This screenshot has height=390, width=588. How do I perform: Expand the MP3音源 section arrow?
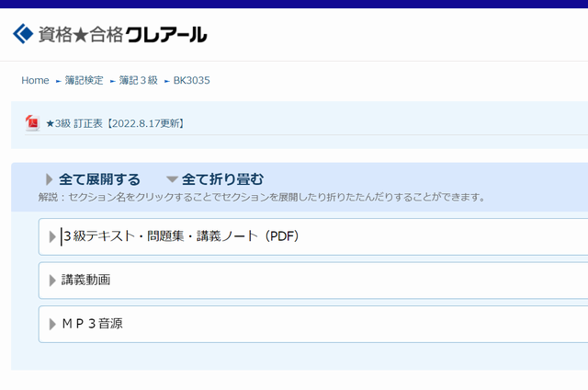(x=52, y=324)
